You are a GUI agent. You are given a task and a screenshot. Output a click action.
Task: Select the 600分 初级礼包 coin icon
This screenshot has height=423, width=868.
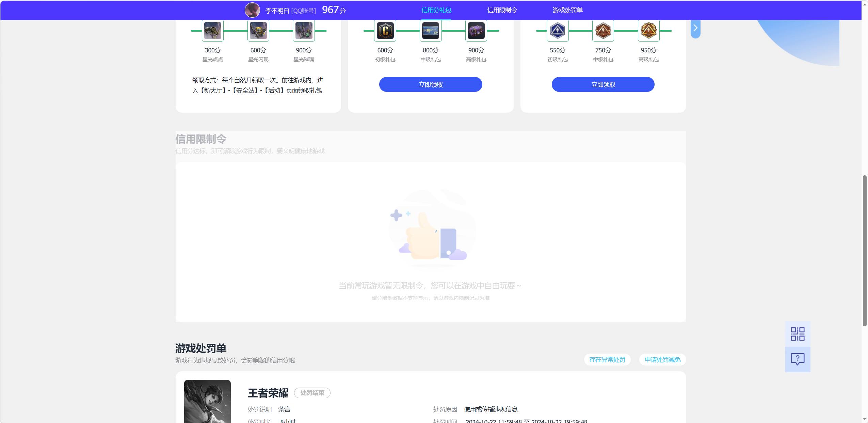click(385, 31)
